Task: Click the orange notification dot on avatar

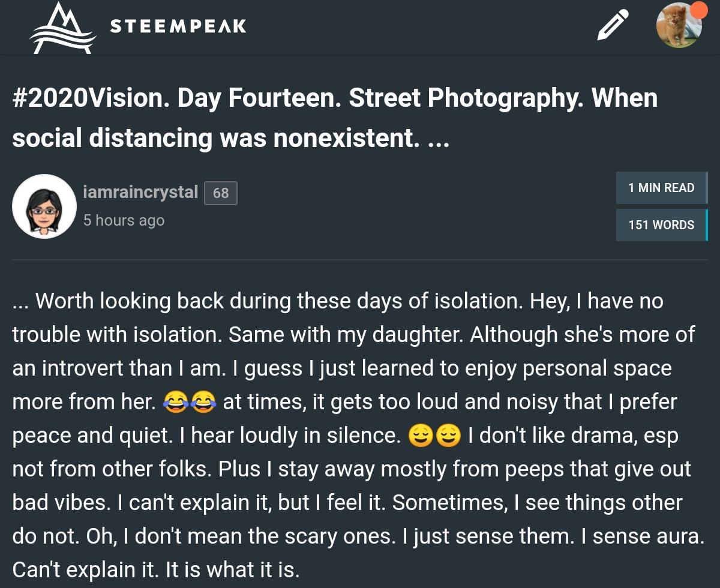Action: click(699, 10)
